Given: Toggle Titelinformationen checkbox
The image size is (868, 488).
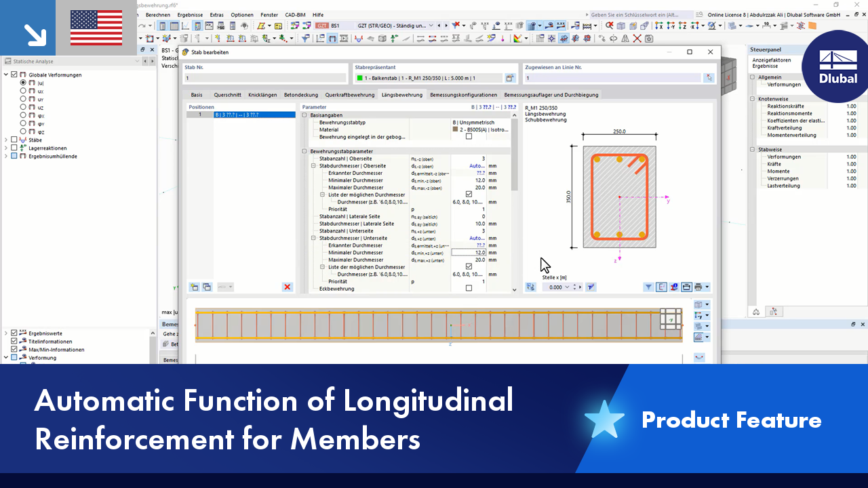Looking at the screenshot, I should pyautogui.click(x=14, y=342).
